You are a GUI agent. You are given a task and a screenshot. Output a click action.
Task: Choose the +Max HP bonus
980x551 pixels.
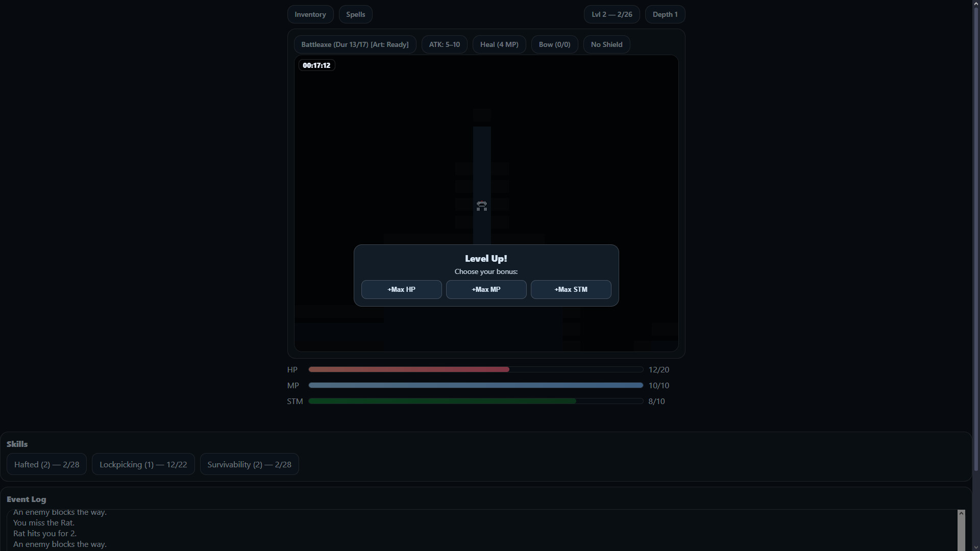[x=401, y=289]
